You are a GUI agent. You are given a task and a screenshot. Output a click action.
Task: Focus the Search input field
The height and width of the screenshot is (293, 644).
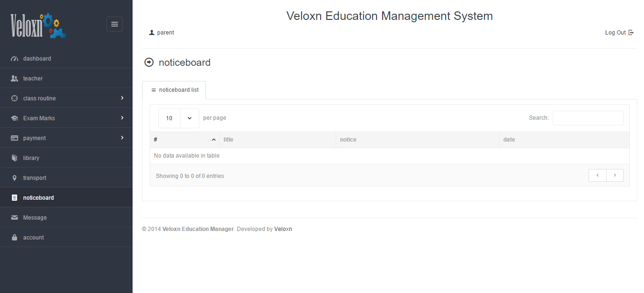pyautogui.click(x=588, y=118)
